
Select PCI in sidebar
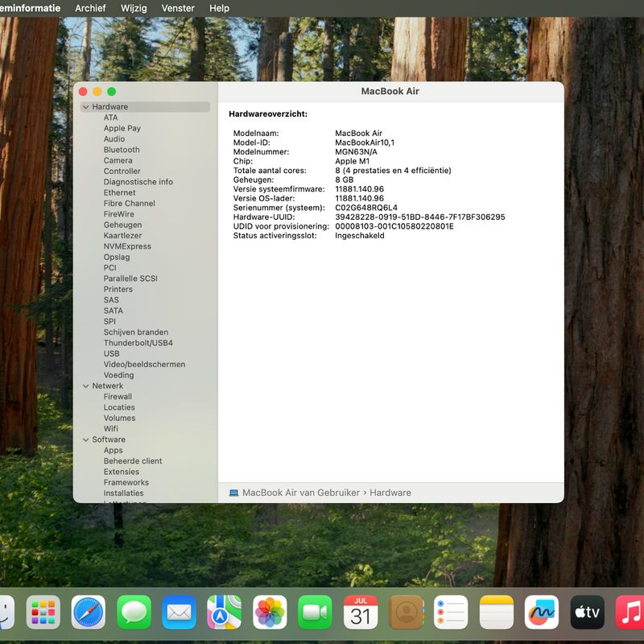(x=110, y=267)
